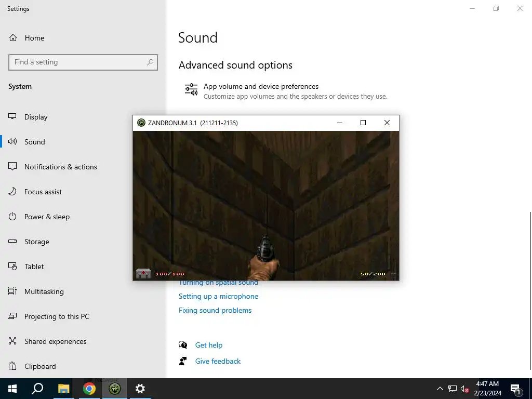532x399 pixels.
Task: Open Projecting to this PC
Action: pos(57,316)
